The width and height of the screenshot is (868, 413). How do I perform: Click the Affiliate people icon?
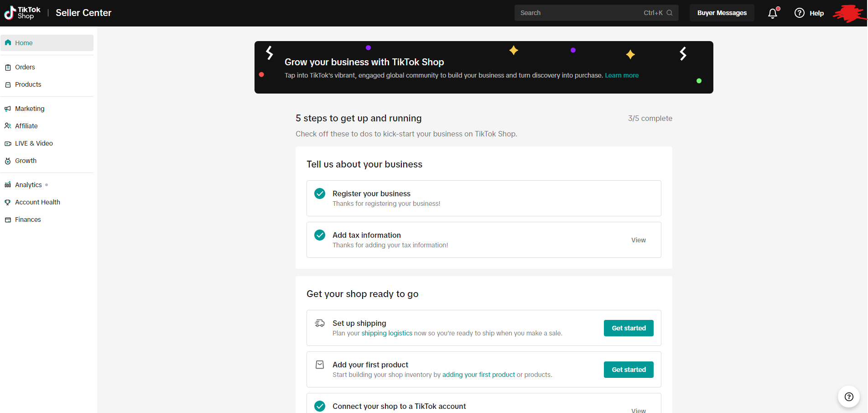(8, 126)
